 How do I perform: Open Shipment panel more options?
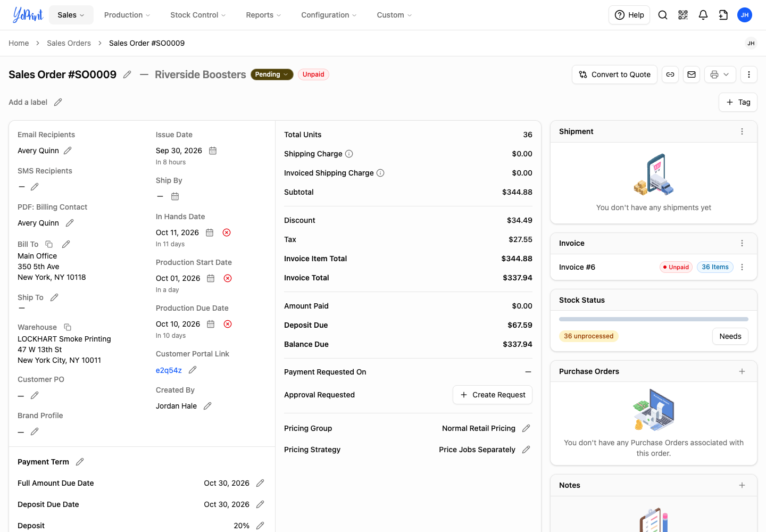pos(742,131)
